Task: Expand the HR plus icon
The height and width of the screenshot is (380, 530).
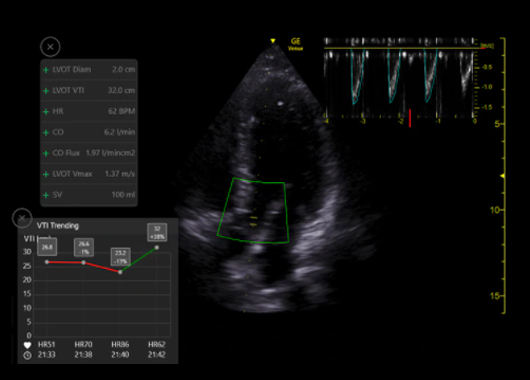Action: click(x=46, y=112)
